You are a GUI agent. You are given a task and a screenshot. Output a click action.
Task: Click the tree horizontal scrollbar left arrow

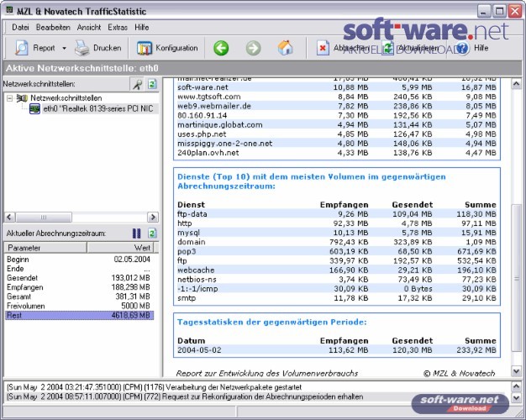9,217
